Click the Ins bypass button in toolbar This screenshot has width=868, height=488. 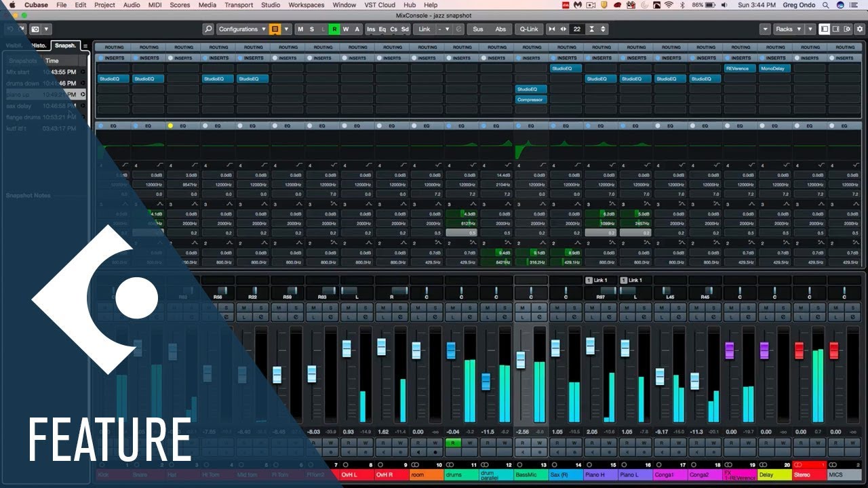pos(371,29)
